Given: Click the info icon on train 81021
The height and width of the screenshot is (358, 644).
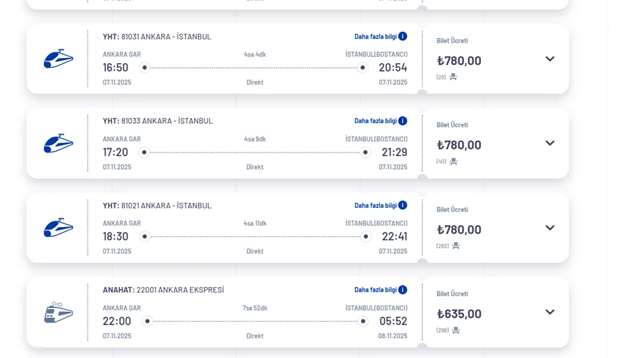Looking at the screenshot, I should point(403,205).
